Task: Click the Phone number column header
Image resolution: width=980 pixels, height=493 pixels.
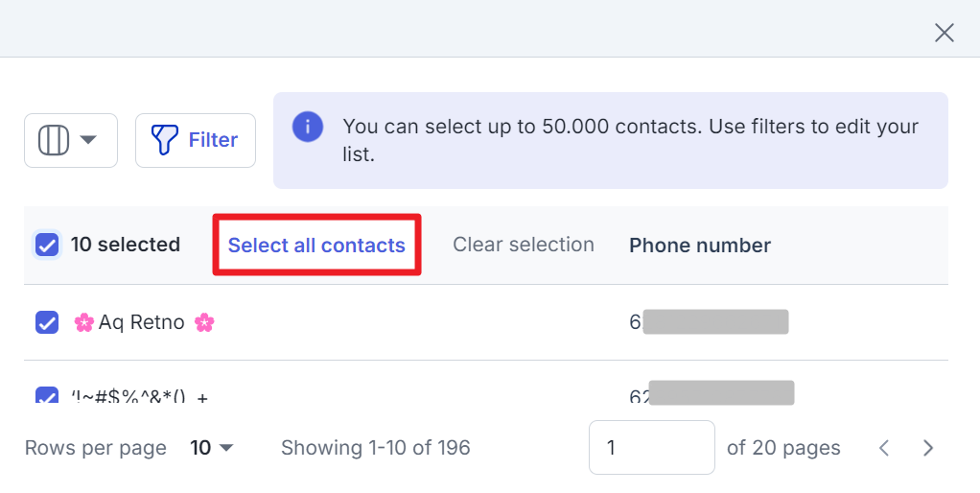Action: 699,245
